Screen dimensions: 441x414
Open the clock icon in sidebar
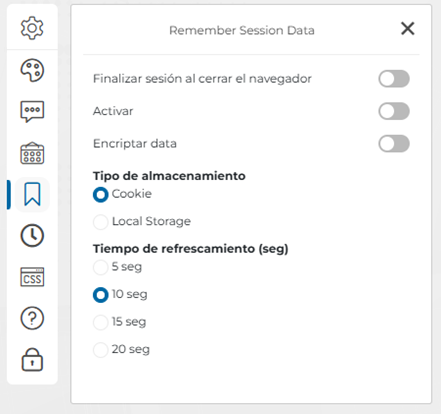(x=32, y=236)
